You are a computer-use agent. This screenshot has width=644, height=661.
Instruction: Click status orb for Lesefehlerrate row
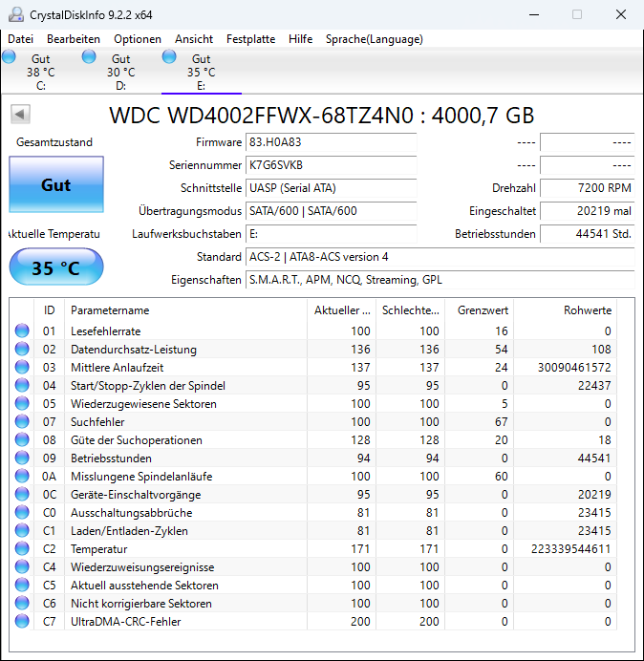[x=22, y=330]
